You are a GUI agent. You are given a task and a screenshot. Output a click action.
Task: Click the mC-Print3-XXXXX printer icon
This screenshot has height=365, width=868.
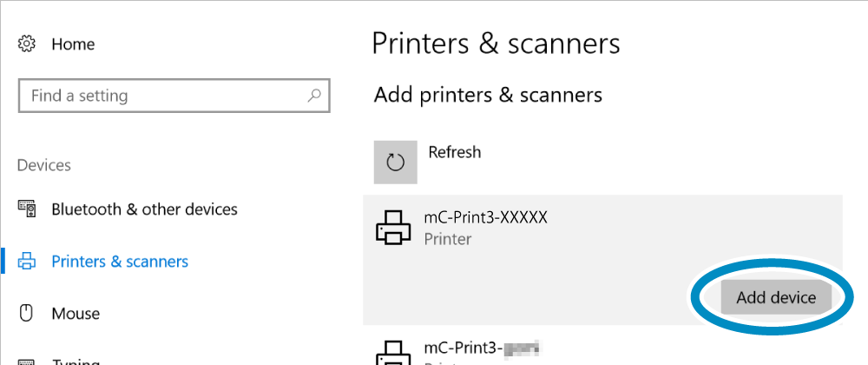[x=393, y=228]
